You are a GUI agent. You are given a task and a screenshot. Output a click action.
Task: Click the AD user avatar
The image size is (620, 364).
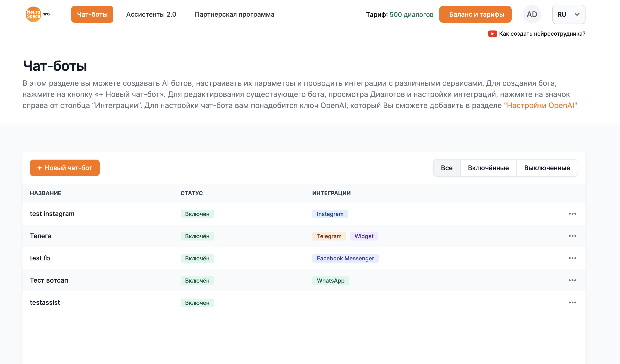point(532,14)
